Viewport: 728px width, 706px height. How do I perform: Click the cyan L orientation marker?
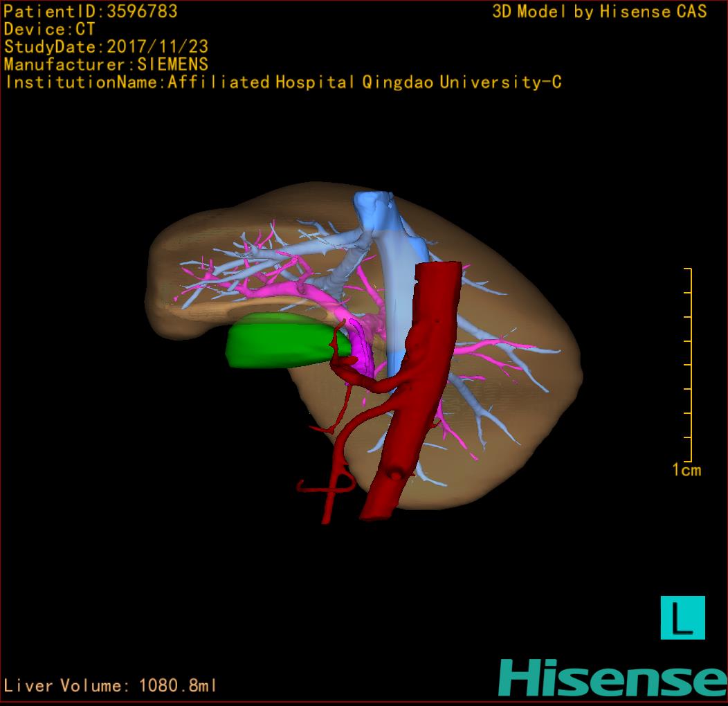tap(682, 617)
